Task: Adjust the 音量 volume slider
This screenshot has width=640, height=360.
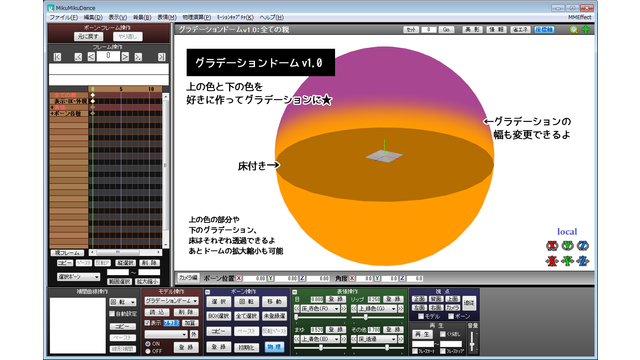Action: 472,342
